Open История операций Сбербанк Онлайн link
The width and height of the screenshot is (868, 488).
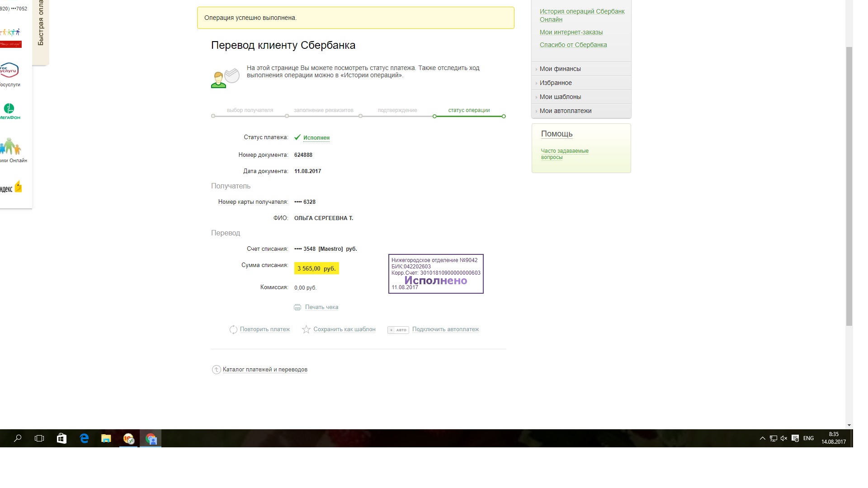(x=582, y=15)
